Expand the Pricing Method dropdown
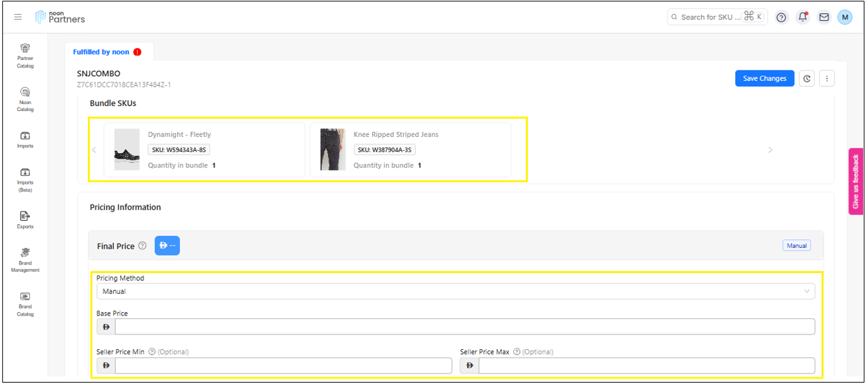 click(x=455, y=291)
